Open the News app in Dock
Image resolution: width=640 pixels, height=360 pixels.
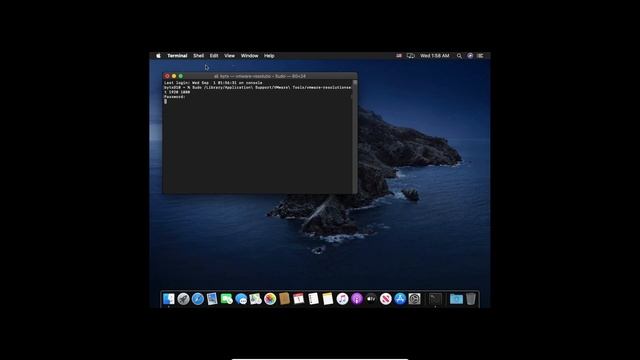[385, 299]
